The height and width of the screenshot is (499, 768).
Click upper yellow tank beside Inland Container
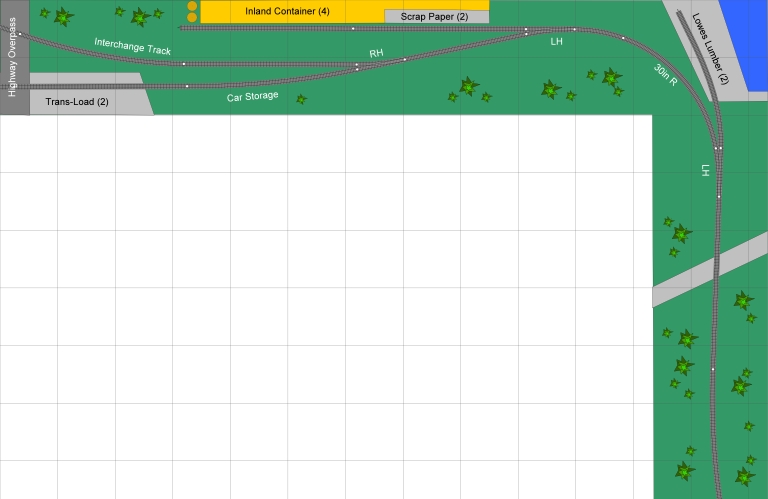tap(192, 6)
